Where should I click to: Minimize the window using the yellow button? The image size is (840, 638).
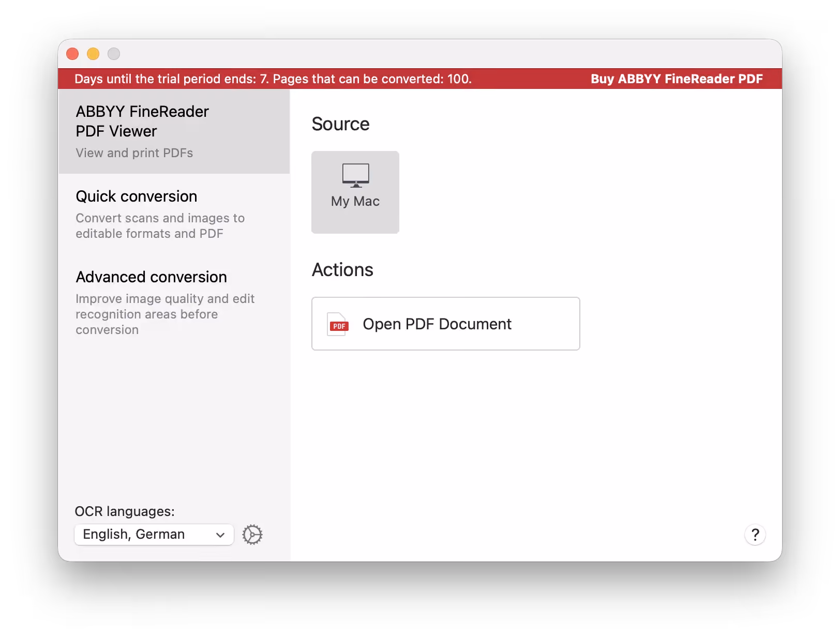pos(93,54)
